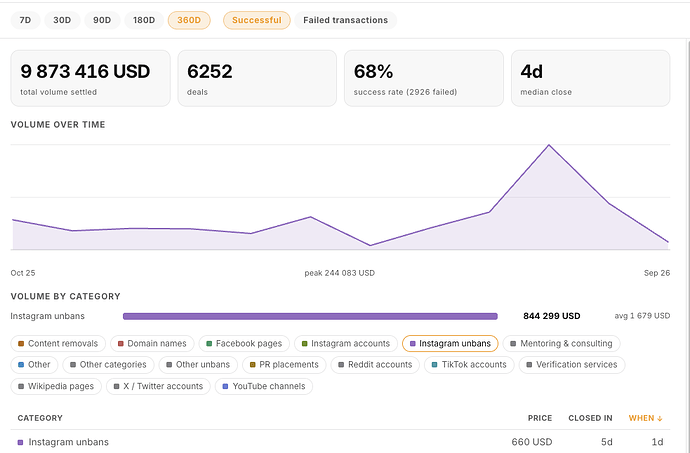The width and height of the screenshot is (690, 453).
Task: Select the 30D time range
Action: 62,20
